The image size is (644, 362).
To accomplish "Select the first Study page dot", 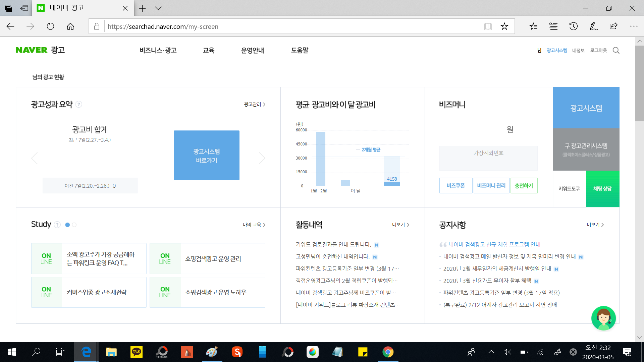I will tap(67, 225).
